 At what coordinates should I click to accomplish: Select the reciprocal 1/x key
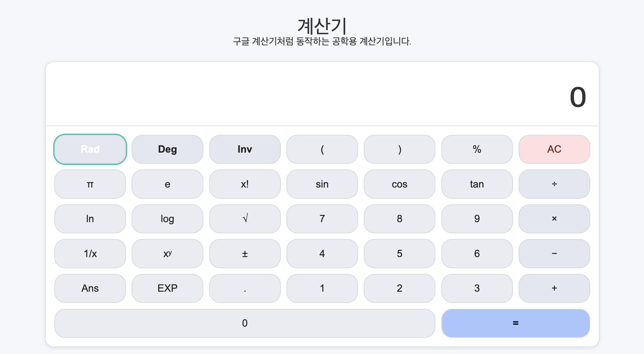tap(90, 253)
